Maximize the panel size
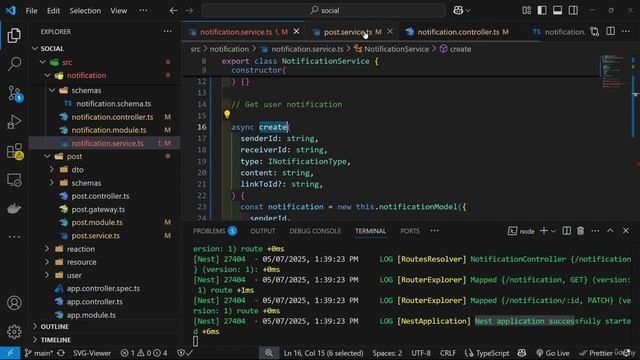Screen dimensions: 640x360 click(610, 231)
